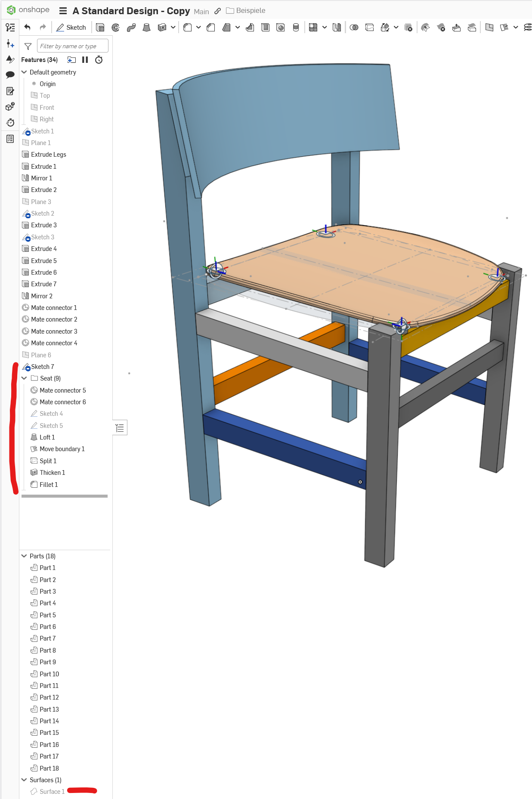Click the pause regeneration icon beside Features
Image resolution: width=532 pixels, height=799 pixels.
click(x=85, y=60)
